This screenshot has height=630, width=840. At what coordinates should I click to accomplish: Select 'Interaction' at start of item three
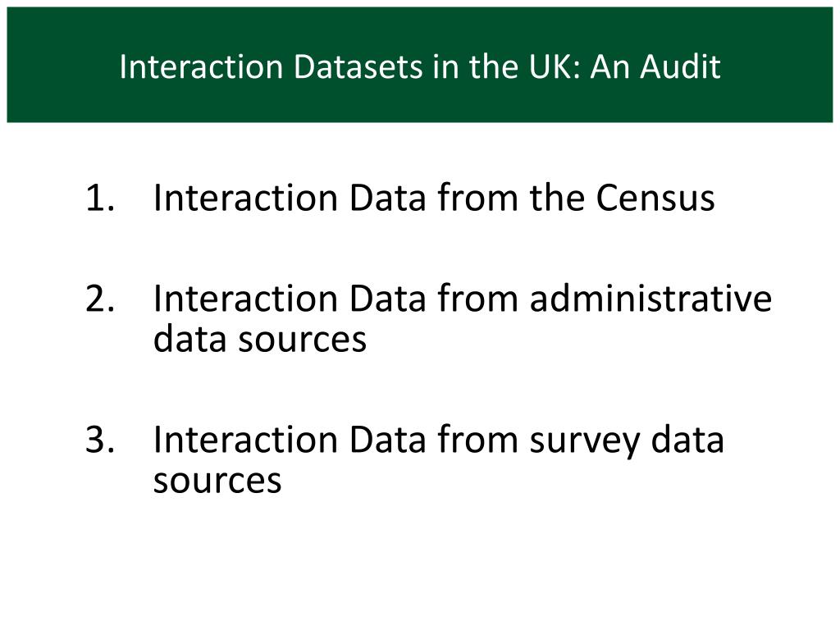pyautogui.click(x=245, y=440)
